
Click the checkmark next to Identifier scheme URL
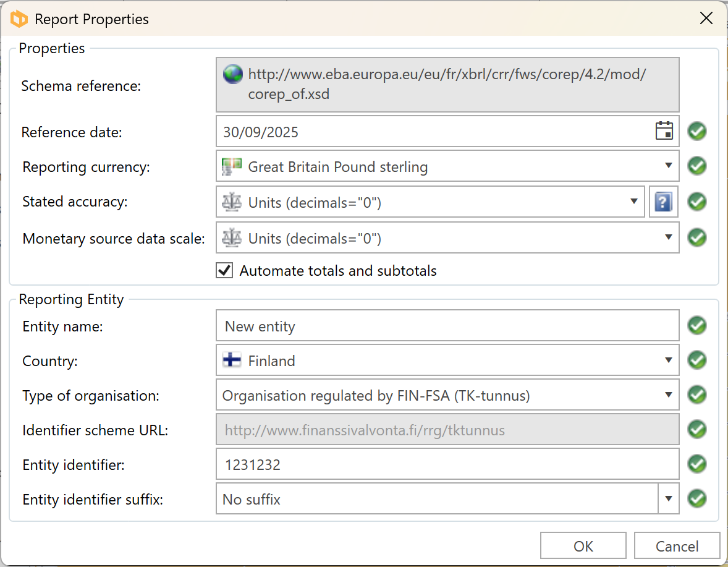697,429
